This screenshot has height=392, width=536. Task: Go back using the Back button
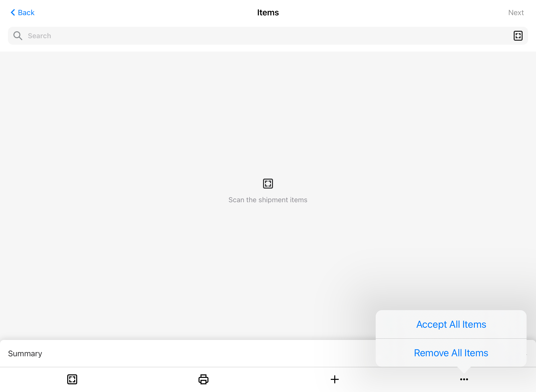[23, 13]
